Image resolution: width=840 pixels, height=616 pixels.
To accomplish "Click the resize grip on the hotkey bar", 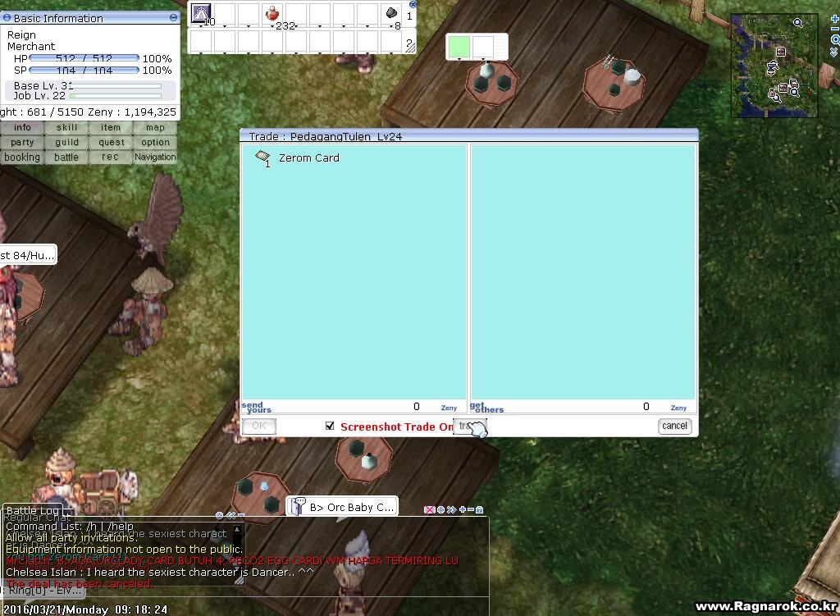I will click(x=410, y=46).
